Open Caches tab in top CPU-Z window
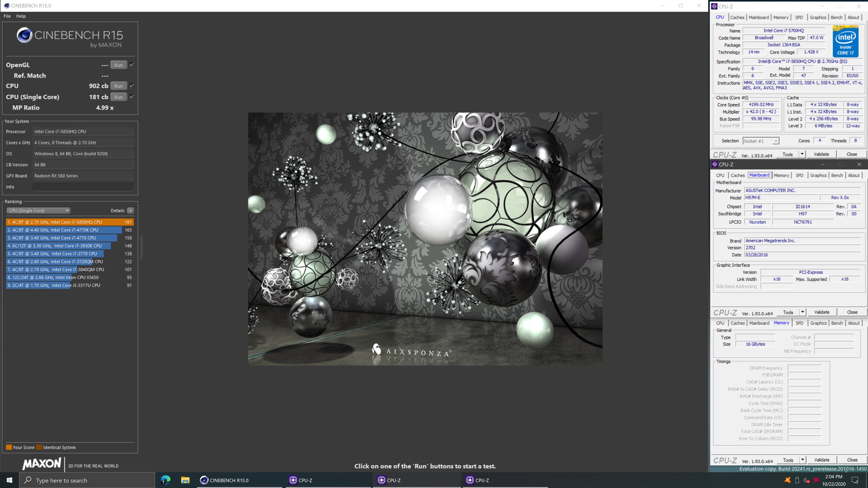 click(737, 18)
